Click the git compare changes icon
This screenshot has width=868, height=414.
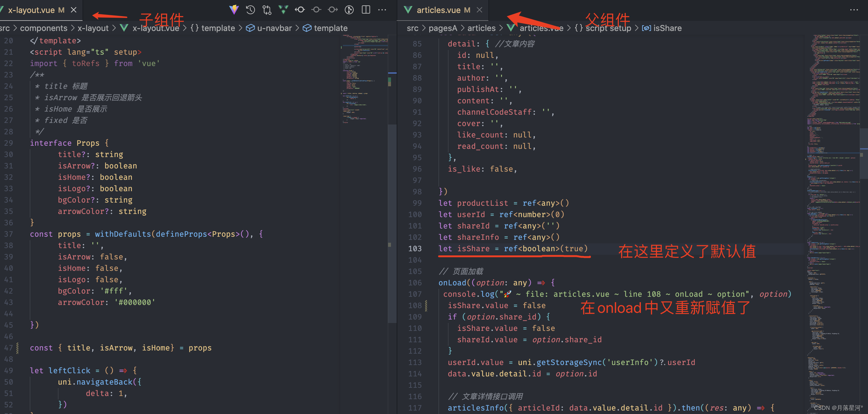[267, 10]
